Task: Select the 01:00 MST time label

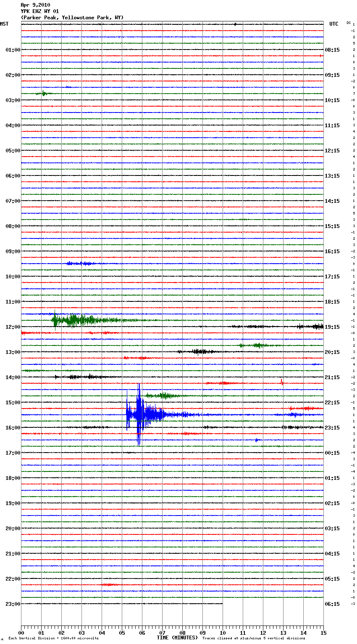Action: [13, 50]
